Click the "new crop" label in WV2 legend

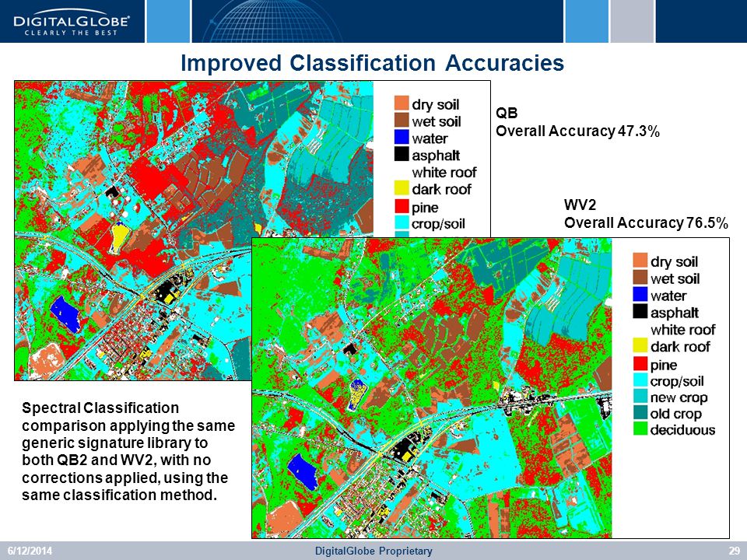point(679,397)
